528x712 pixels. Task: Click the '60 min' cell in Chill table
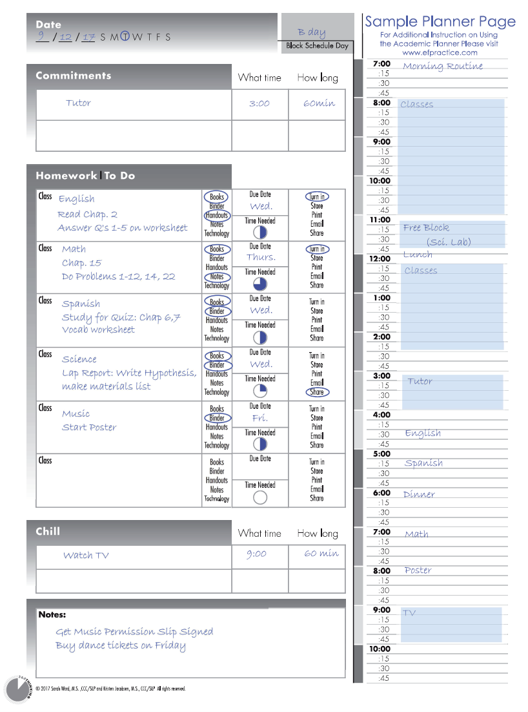tap(317, 556)
